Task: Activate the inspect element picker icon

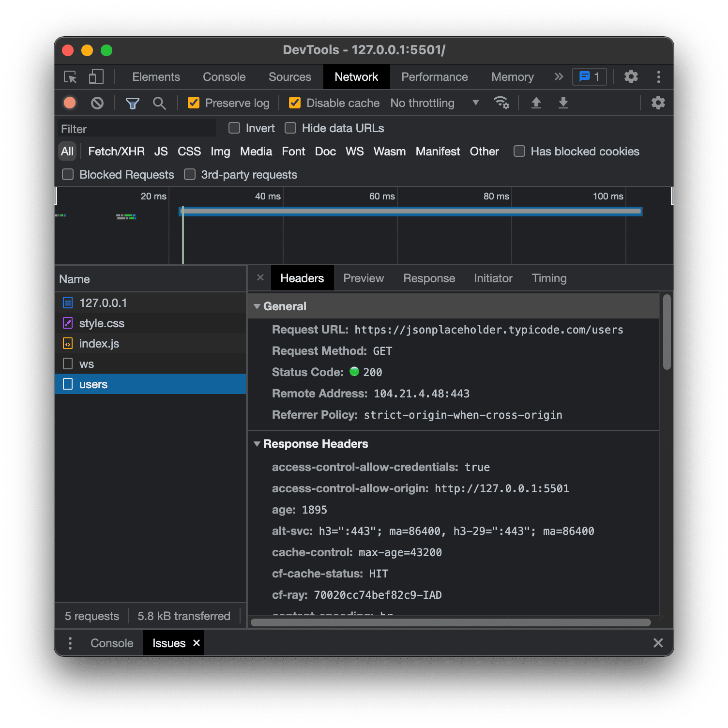Action: pos(71,77)
